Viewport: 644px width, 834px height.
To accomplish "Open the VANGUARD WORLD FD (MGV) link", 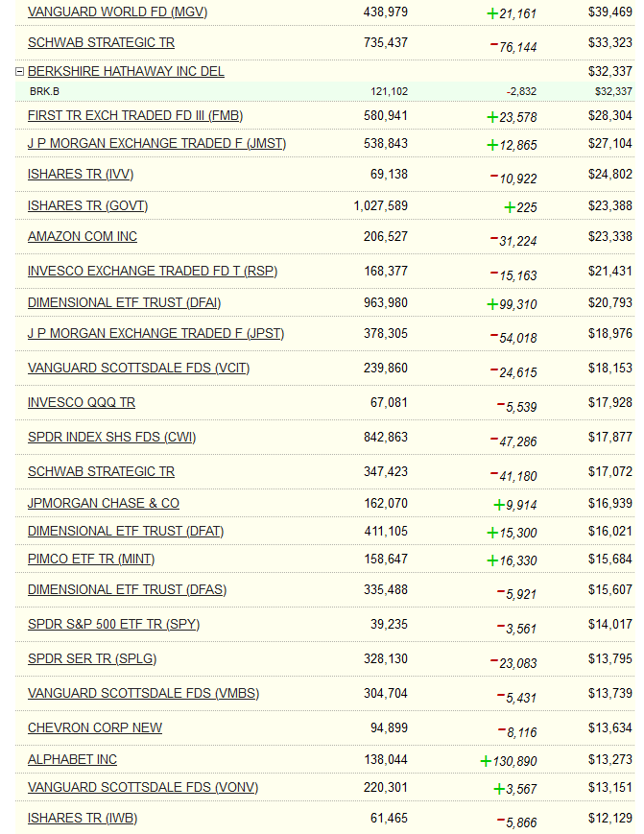I will point(117,12).
